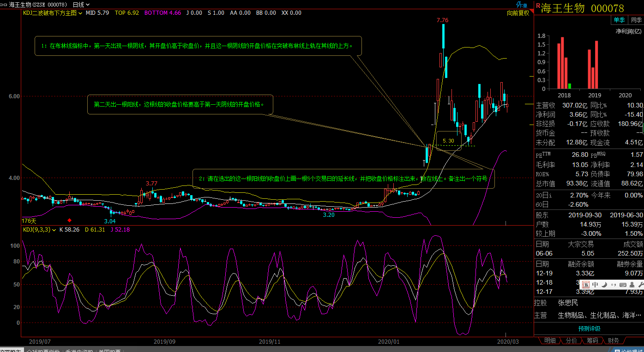Open the IME soft keyboard icon
This screenshot has height=352, width=644.
point(623,285)
